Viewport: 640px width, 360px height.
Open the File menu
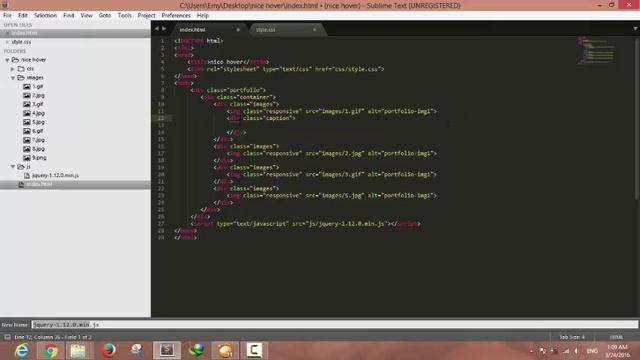[7, 15]
